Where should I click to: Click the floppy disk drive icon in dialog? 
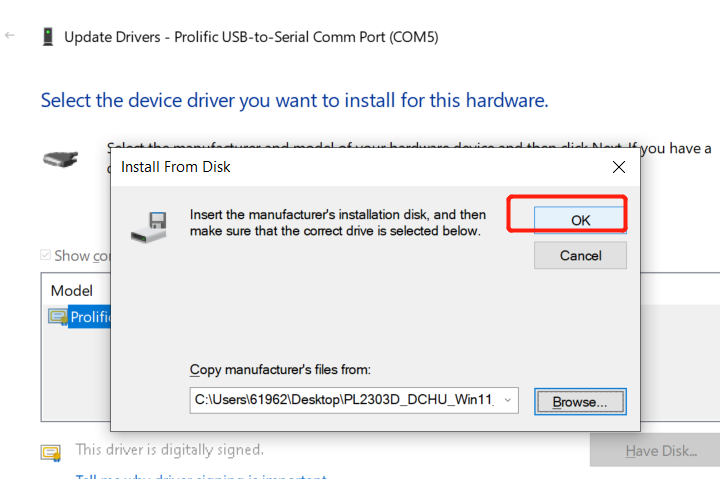point(149,227)
